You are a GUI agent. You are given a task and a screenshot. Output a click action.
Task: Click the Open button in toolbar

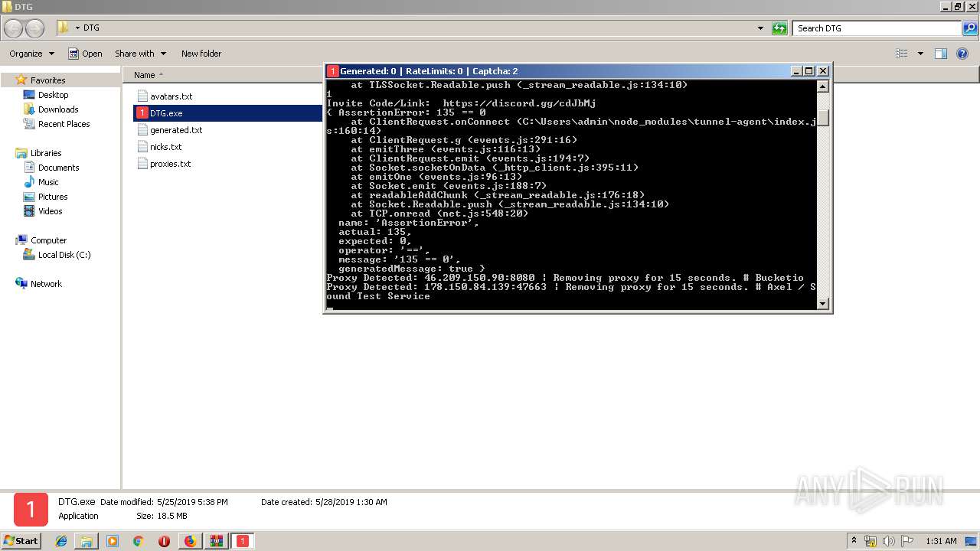coord(85,54)
